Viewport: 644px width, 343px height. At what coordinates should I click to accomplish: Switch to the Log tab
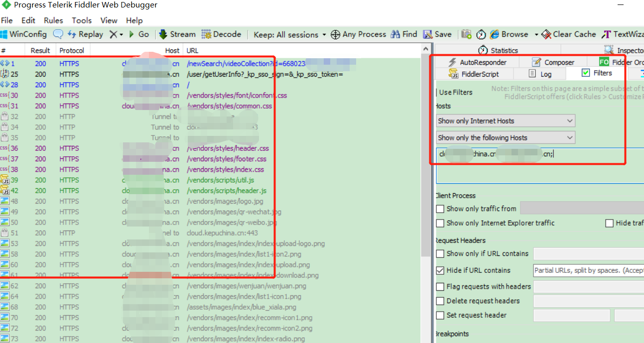click(x=539, y=74)
